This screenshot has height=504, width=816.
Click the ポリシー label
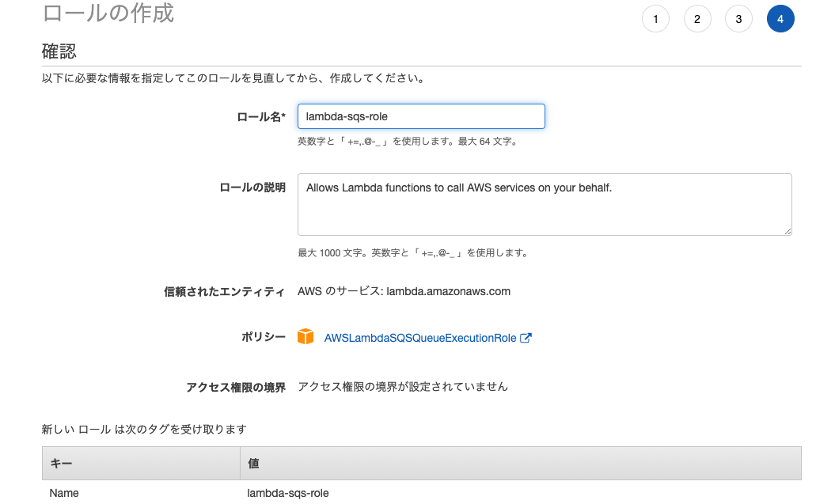coord(264,337)
